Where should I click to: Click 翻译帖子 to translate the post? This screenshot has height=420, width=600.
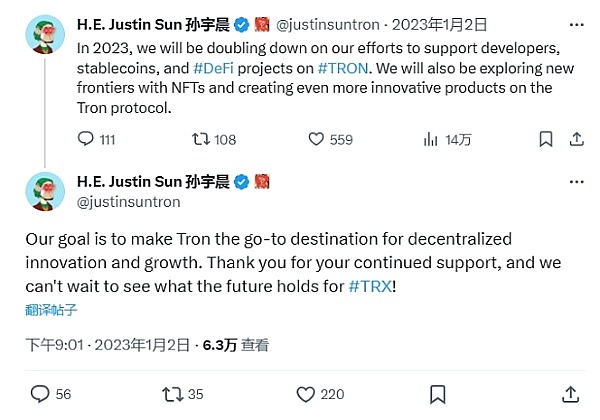tap(55, 309)
